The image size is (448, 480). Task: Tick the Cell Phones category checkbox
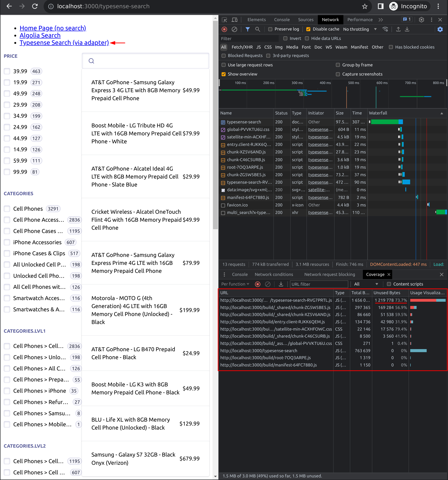click(x=7, y=209)
